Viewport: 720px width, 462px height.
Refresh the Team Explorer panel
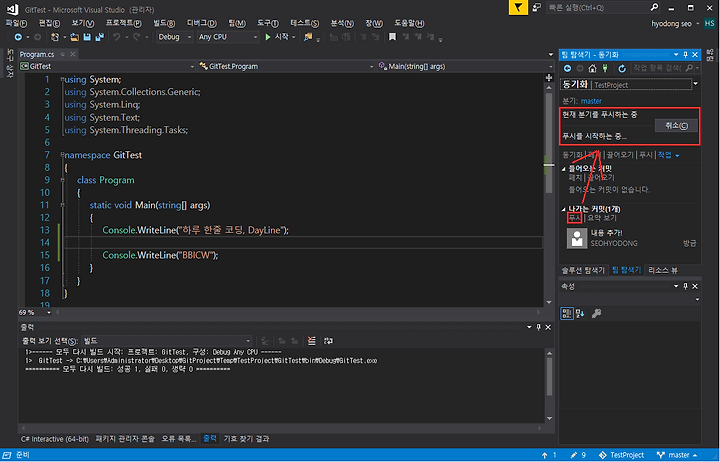click(x=622, y=68)
